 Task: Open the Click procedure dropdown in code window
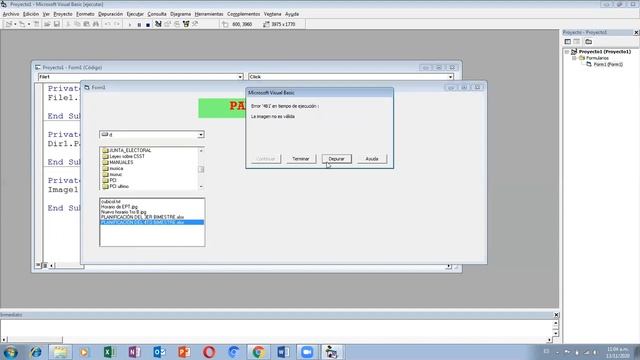click(450, 77)
